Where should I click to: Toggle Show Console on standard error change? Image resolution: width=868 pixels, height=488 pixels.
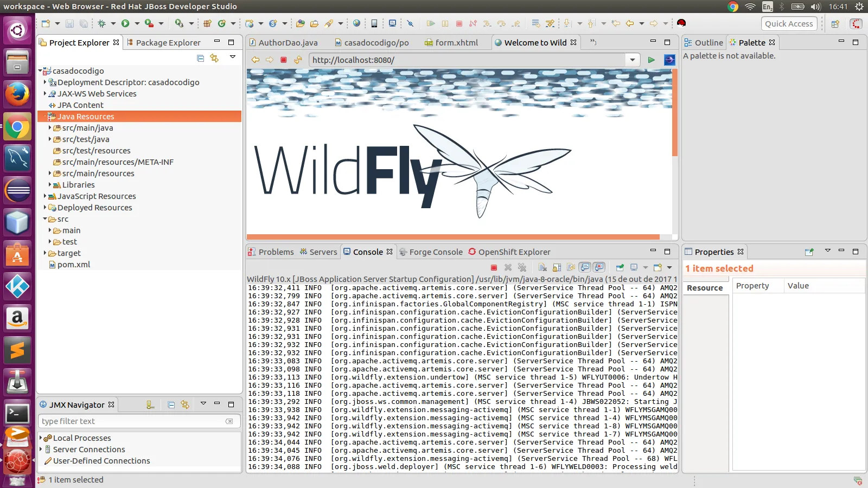[599, 267]
